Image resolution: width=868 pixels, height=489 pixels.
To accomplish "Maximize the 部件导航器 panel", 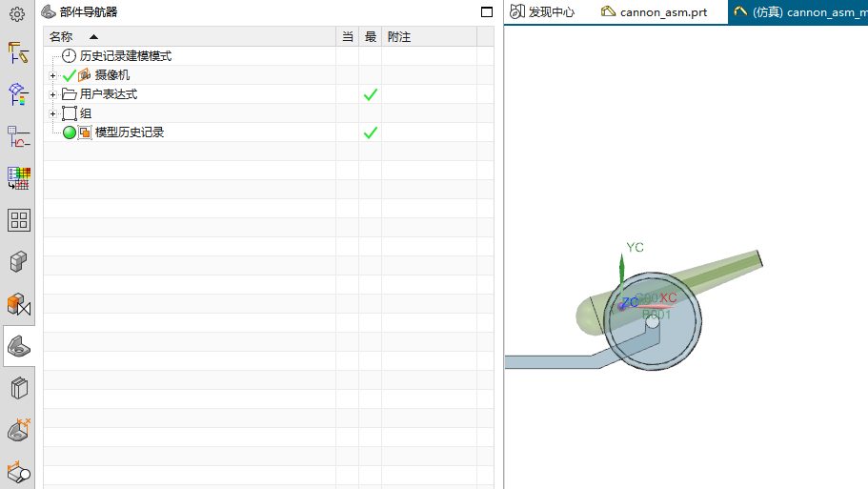I will click(x=487, y=12).
